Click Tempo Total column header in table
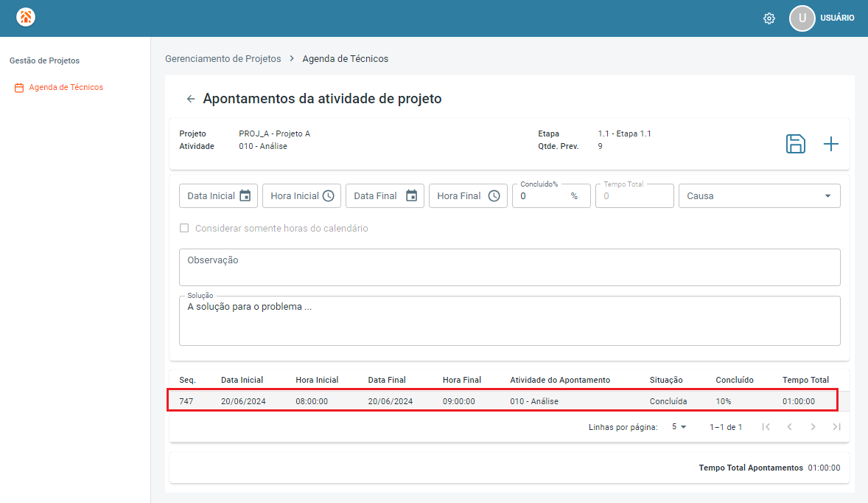868x503 pixels. (x=805, y=380)
